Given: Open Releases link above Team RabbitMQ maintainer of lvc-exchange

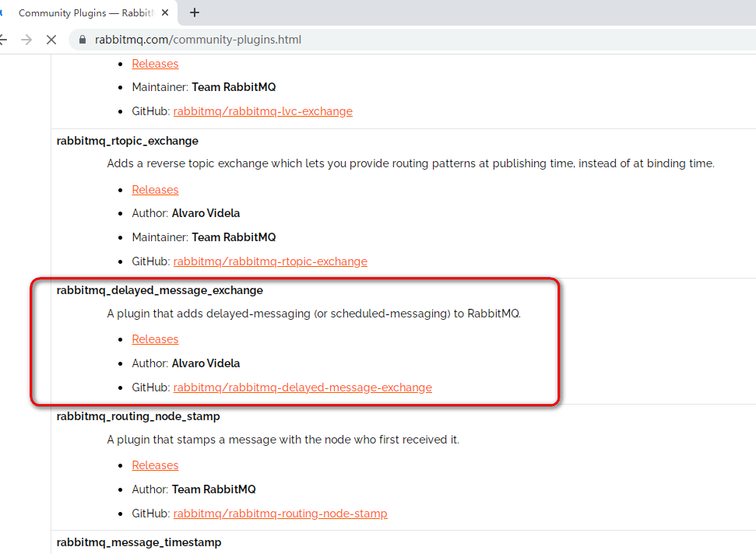Looking at the screenshot, I should point(155,64).
